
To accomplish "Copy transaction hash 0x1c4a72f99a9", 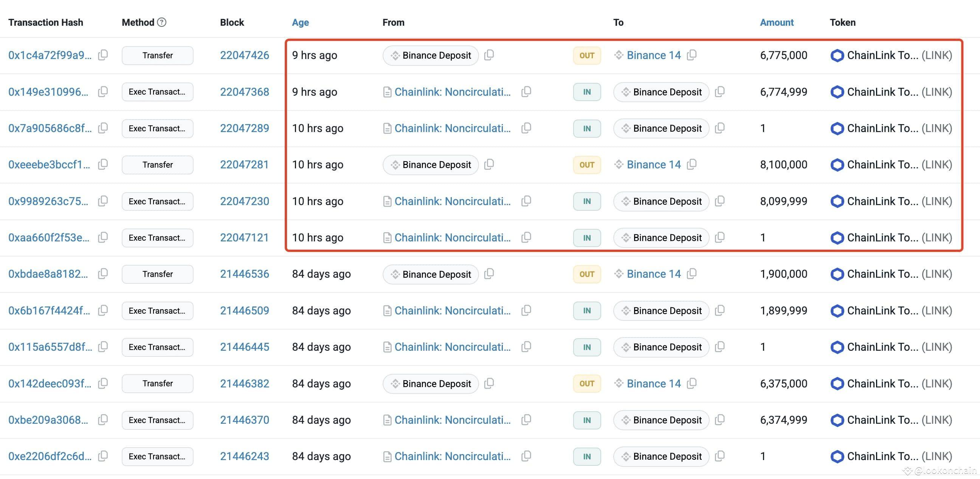I will click(x=103, y=55).
